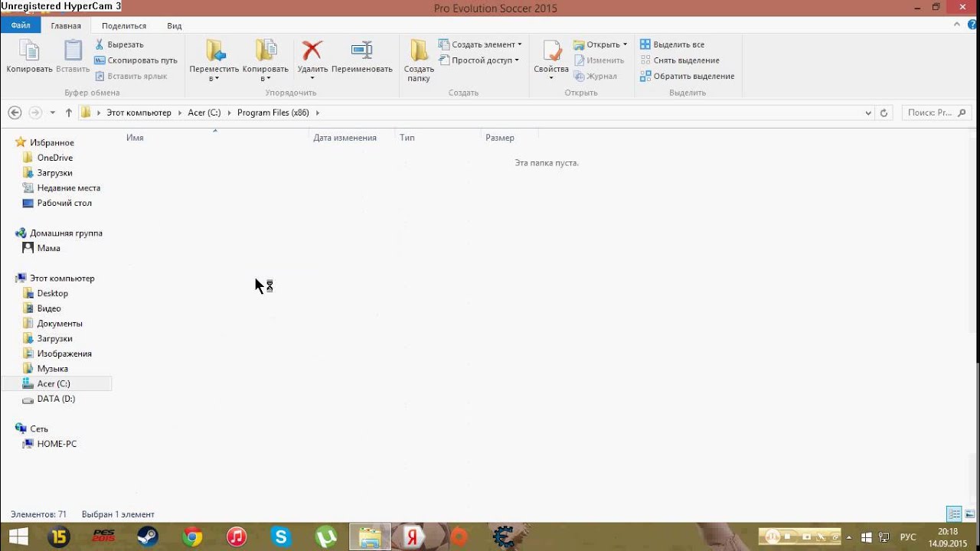Open Steam from taskbar
The image size is (980, 551).
148,536
